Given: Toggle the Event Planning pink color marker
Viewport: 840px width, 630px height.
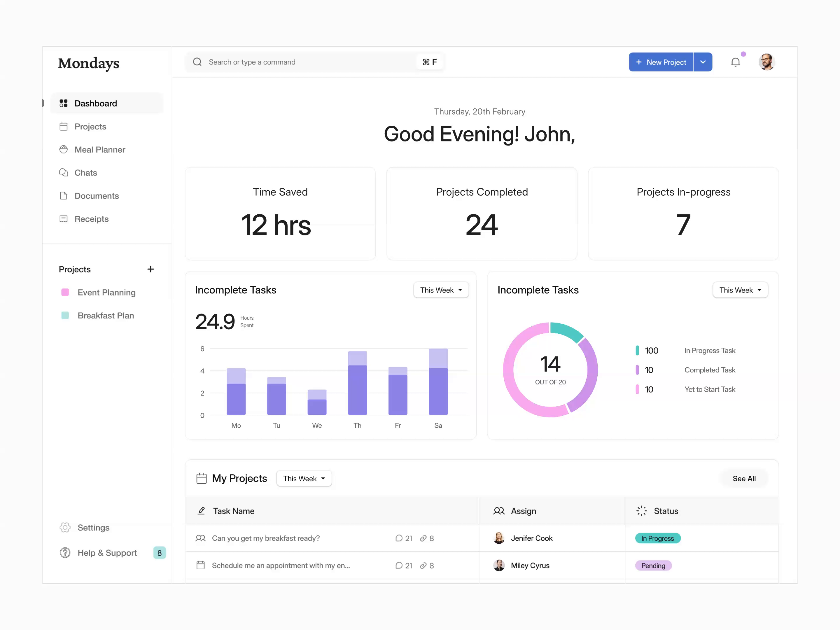Looking at the screenshot, I should tap(65, 293).
